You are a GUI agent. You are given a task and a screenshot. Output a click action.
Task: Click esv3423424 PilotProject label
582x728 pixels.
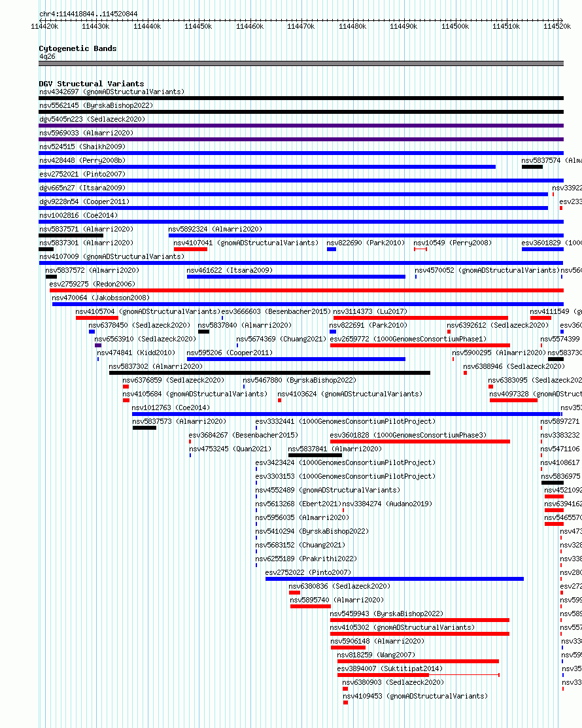pos(346,463)
